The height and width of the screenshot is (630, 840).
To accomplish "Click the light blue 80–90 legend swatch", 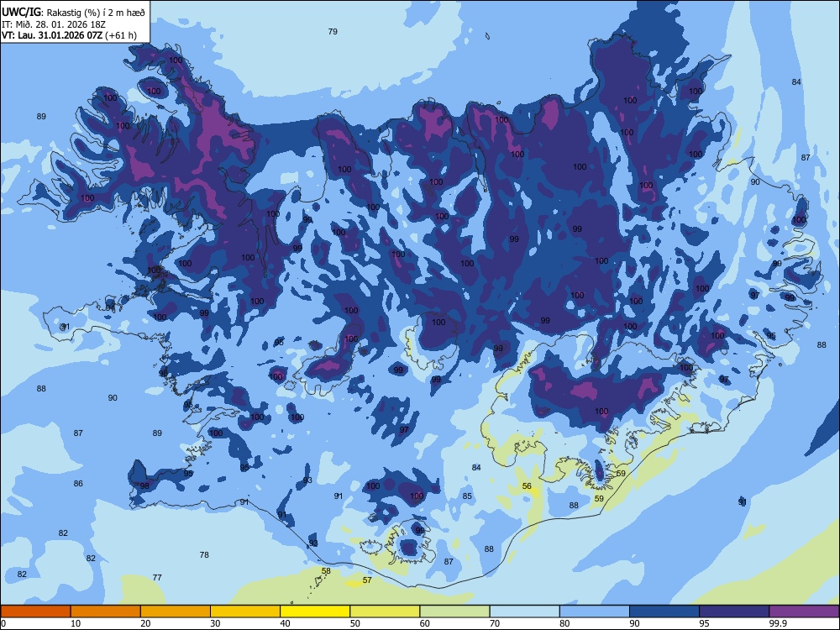I will pos(595,612).
